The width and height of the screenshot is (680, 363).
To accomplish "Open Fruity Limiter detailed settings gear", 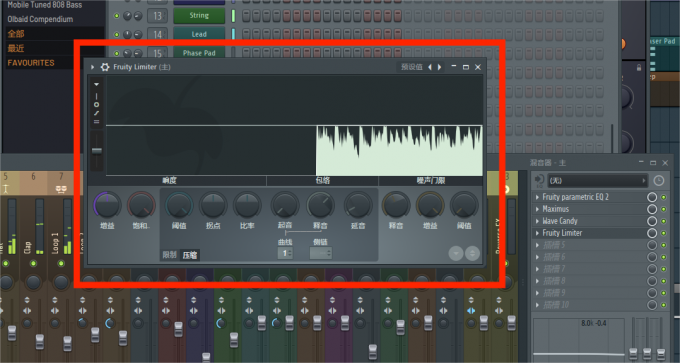I will (105, 67).
